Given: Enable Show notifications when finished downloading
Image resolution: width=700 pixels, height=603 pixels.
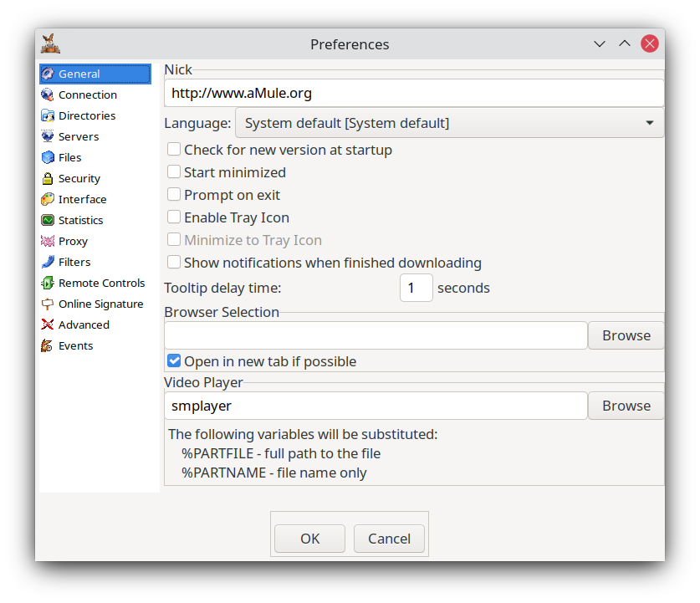Looking at the screenshot, I should tap(174, 262).
